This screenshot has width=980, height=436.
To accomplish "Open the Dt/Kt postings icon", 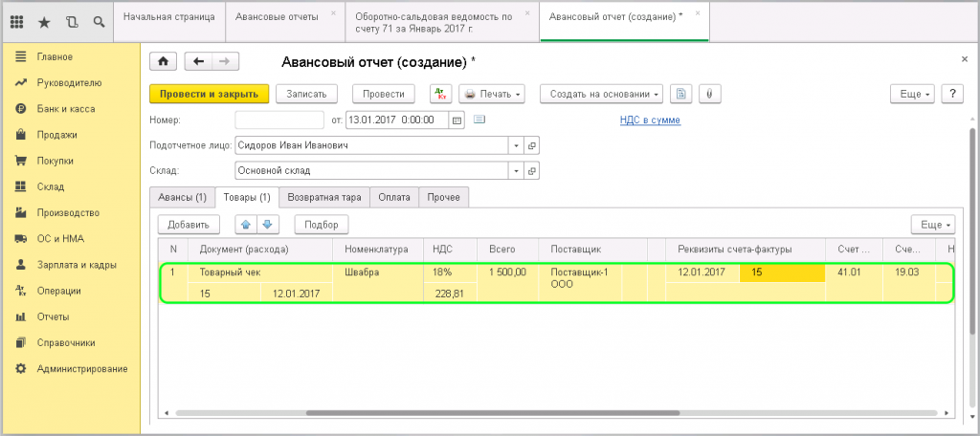I will point(439,94).
